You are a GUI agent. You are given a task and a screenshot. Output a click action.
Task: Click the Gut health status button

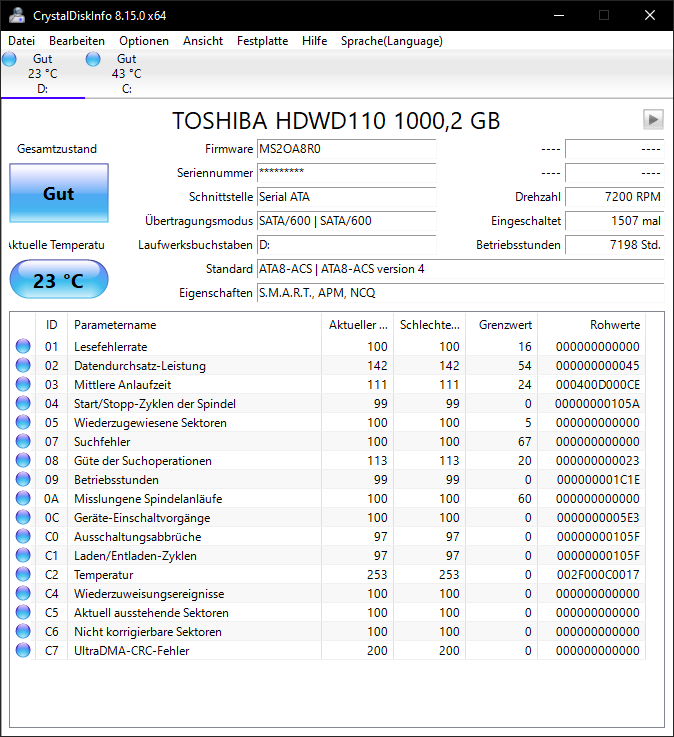59,193
